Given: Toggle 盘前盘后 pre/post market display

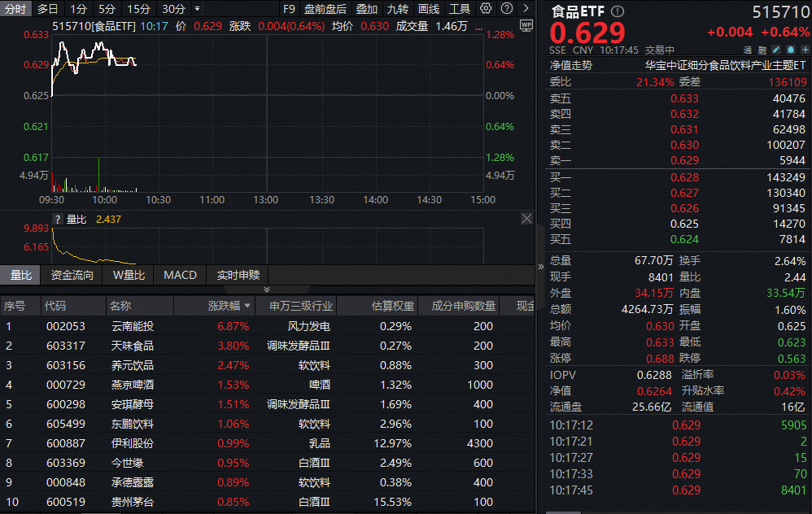Looking at the screenshot, I should point(325,9).
